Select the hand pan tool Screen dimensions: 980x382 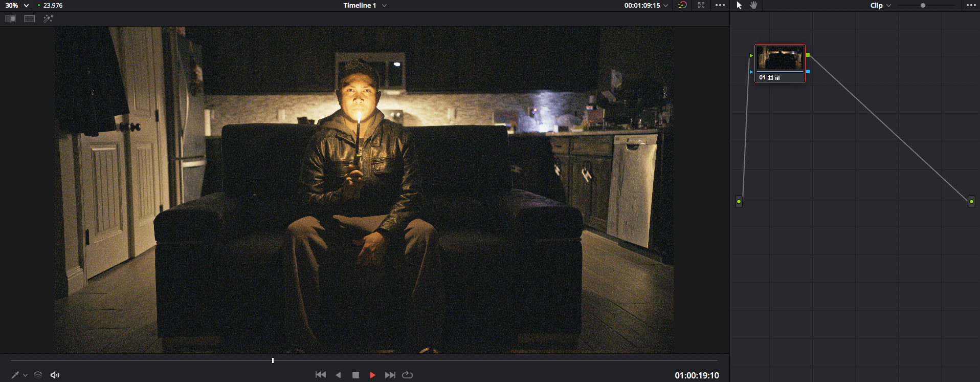tap(753, 5)
